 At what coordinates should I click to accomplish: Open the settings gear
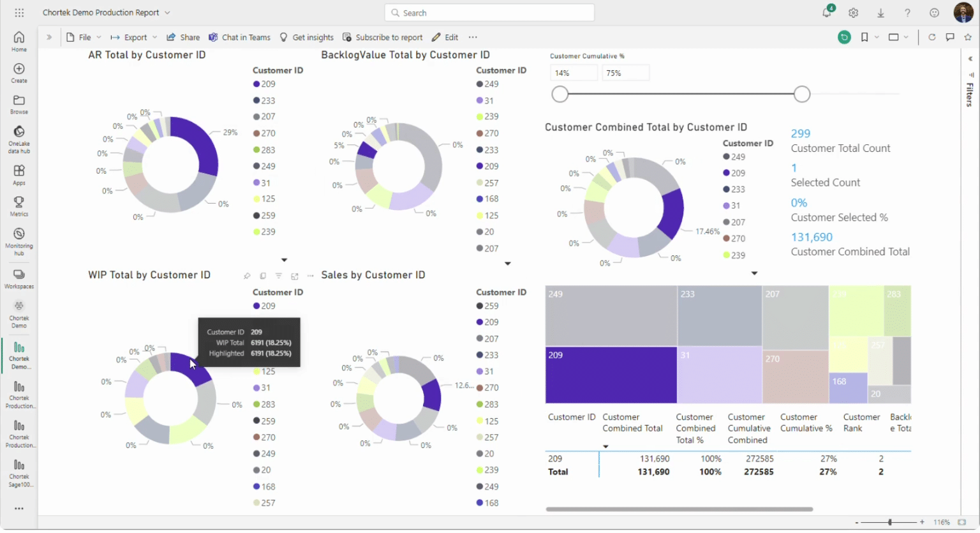854,13
